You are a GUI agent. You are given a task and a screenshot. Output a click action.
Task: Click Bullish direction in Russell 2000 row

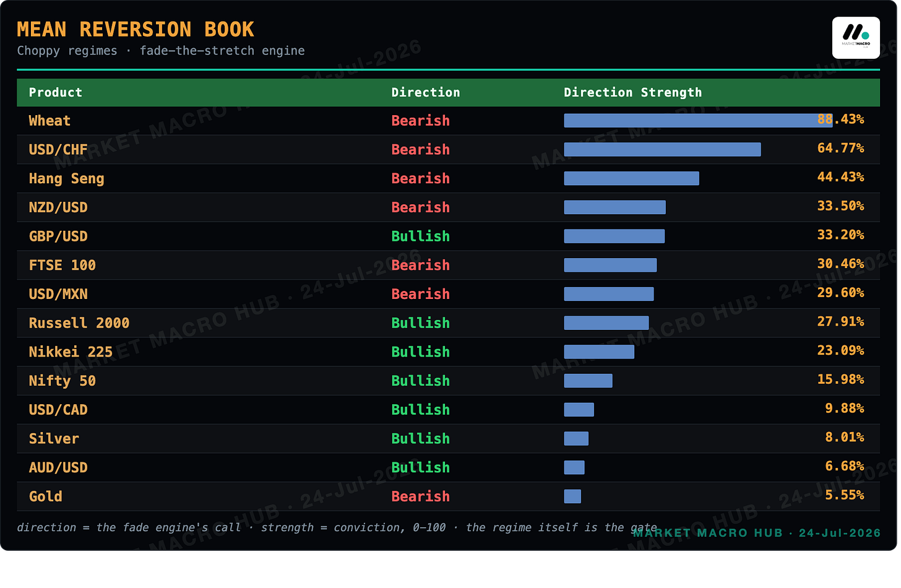tap(421, 323)
